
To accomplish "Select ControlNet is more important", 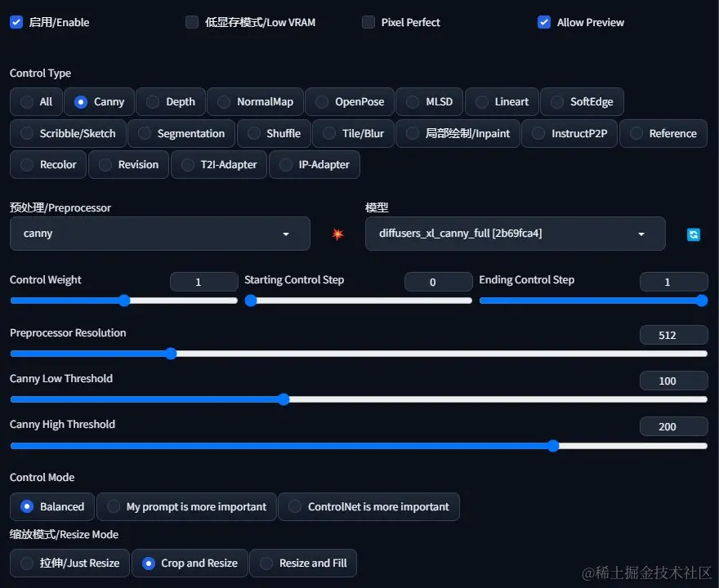I will coord(368,507).
